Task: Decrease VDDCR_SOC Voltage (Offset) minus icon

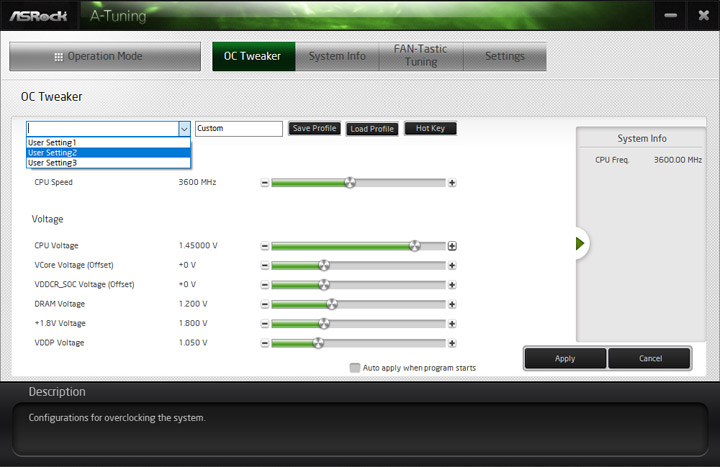Action: click(264, 285)
